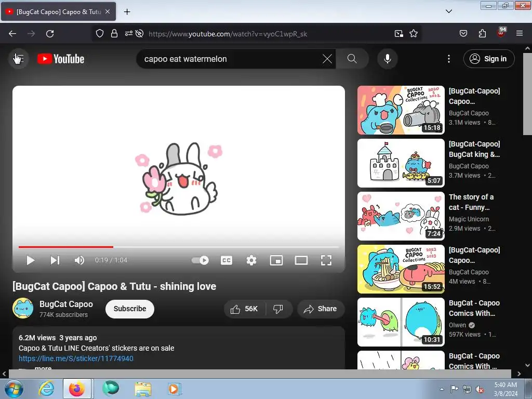Share this video
The width and height of the screenshot is (532, 399).
pyautogui.click(x=321, y=309)
